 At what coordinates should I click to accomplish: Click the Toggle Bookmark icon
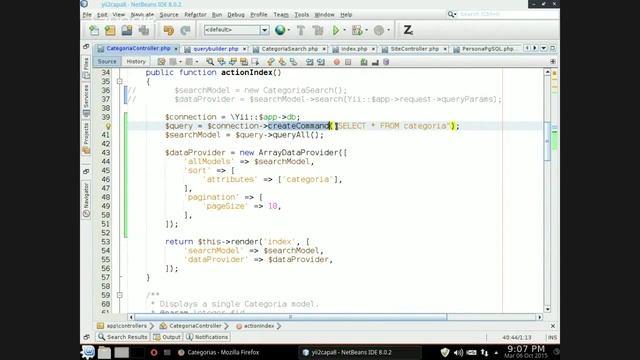pos(293,62)
